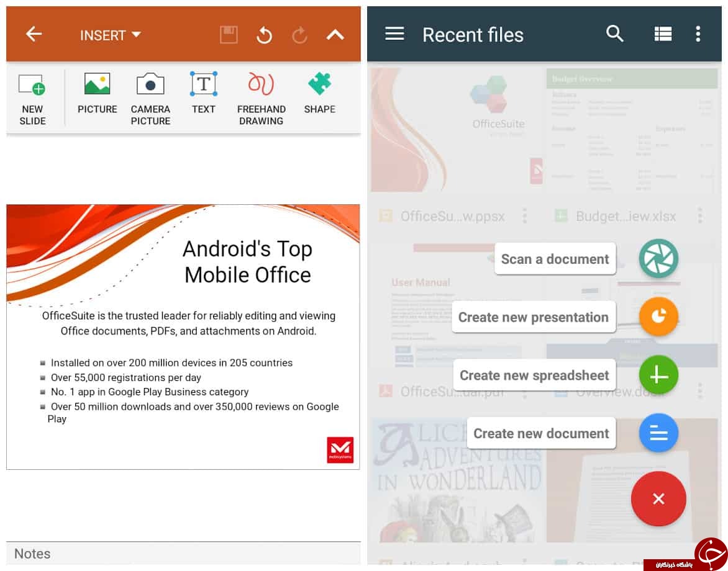Open the Notes field

[x=183, y=554]
